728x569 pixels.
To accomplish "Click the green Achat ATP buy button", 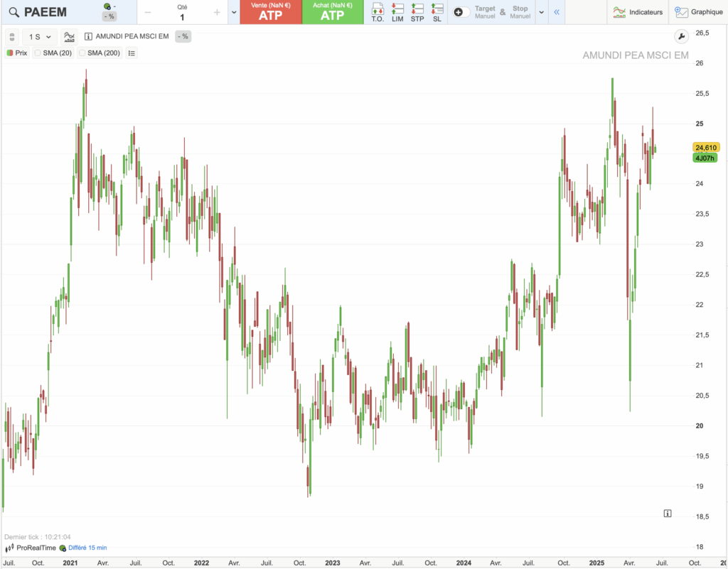I will coord(333,12).
